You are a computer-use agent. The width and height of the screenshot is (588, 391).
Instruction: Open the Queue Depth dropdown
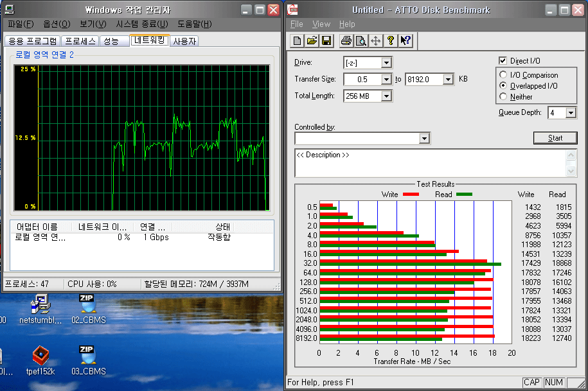(571, 112)
